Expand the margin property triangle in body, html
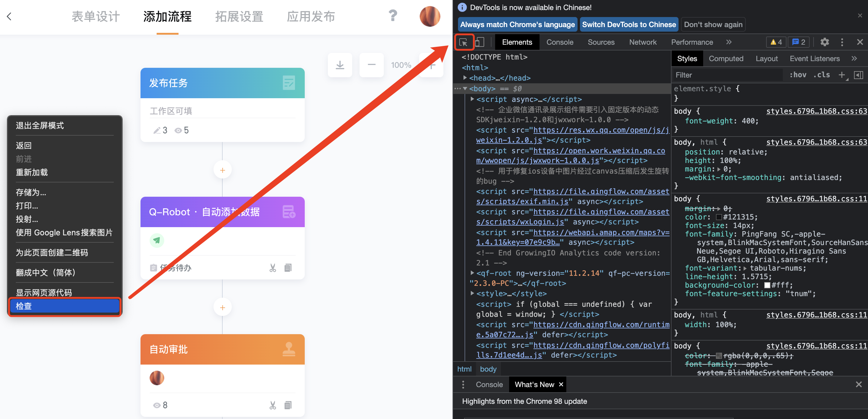 (719, 169)
